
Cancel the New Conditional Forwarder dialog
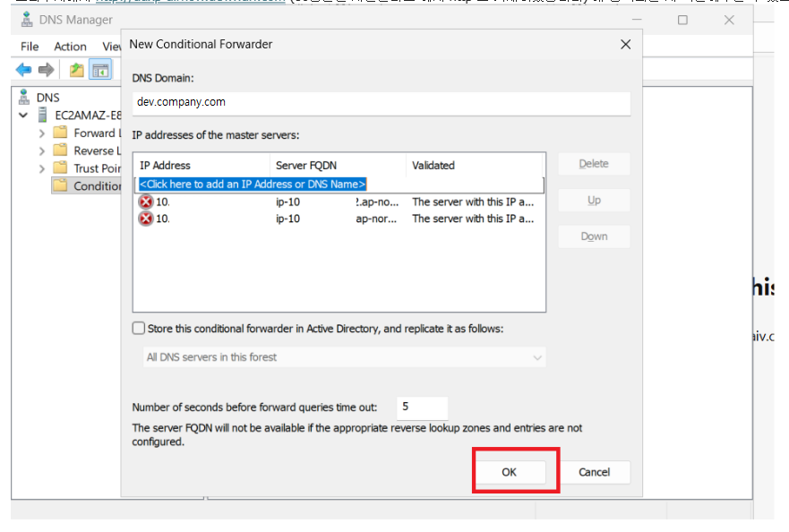[594, 472]
